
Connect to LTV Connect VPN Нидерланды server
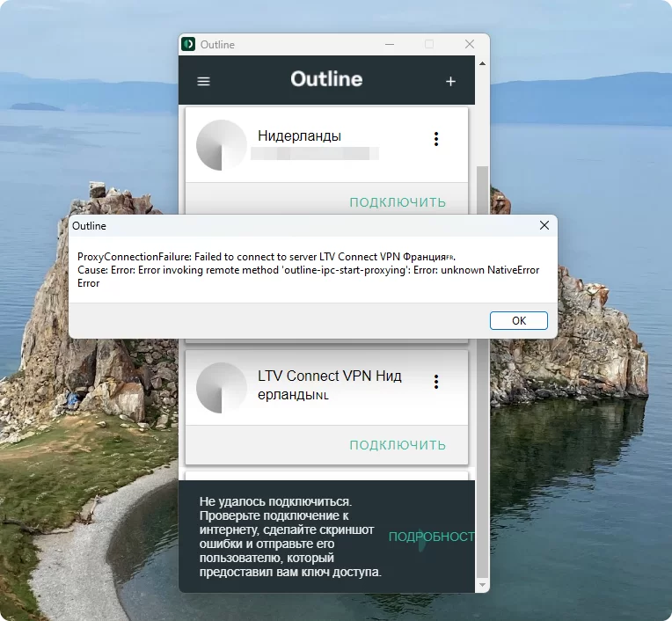coord(398,445)
